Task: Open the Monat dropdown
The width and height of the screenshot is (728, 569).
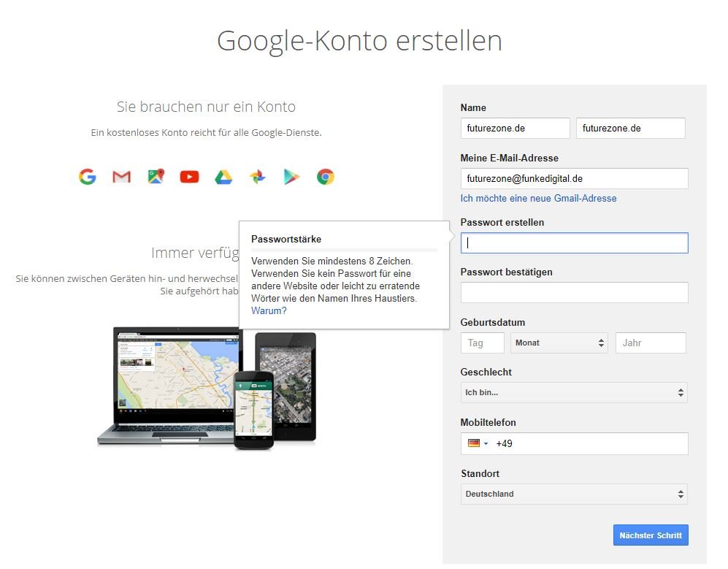Action: click(x=559, y=343)
